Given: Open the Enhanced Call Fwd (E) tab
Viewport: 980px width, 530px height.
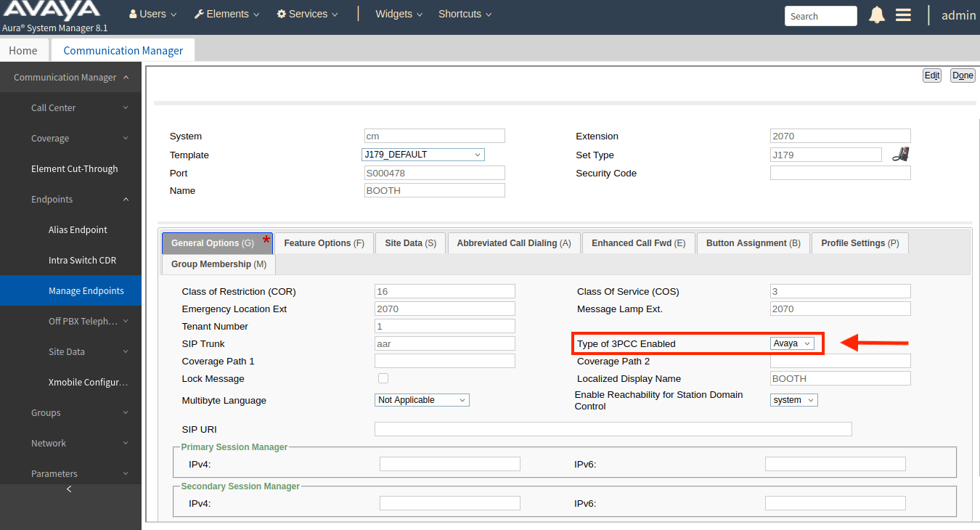Looking at the screenshot, I should click(639, 243).
